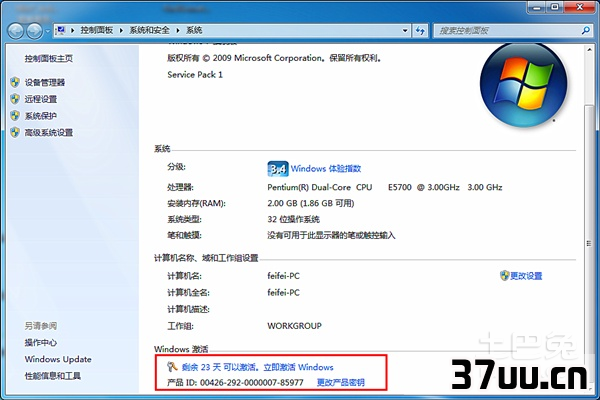Open the Windows 体验指数 link
The height and width of the screenshot is (400, 600).
[326, 168]
